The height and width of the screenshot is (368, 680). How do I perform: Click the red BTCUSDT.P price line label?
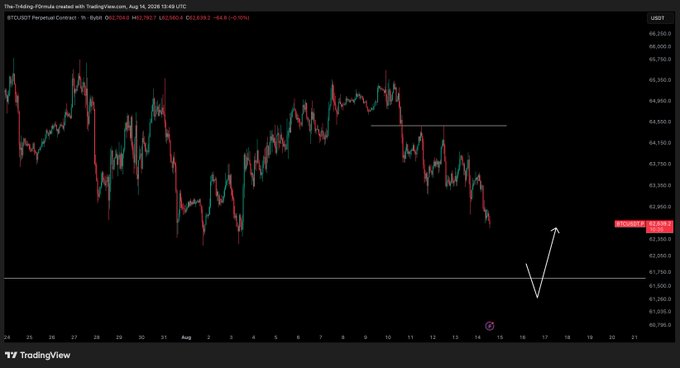coord(630,224)
